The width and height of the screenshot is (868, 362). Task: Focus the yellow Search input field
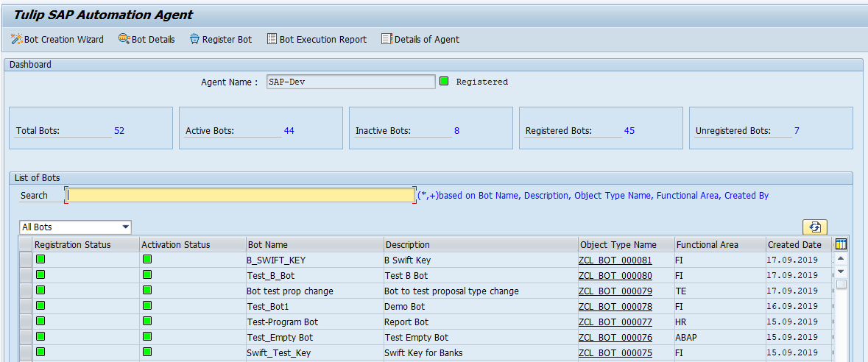tap(240, 196)
